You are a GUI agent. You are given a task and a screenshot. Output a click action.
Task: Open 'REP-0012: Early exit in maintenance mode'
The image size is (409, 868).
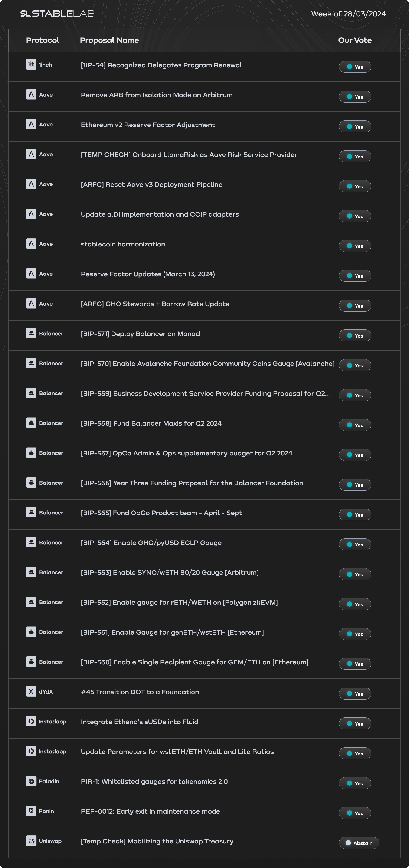click(x=150, y=811)
